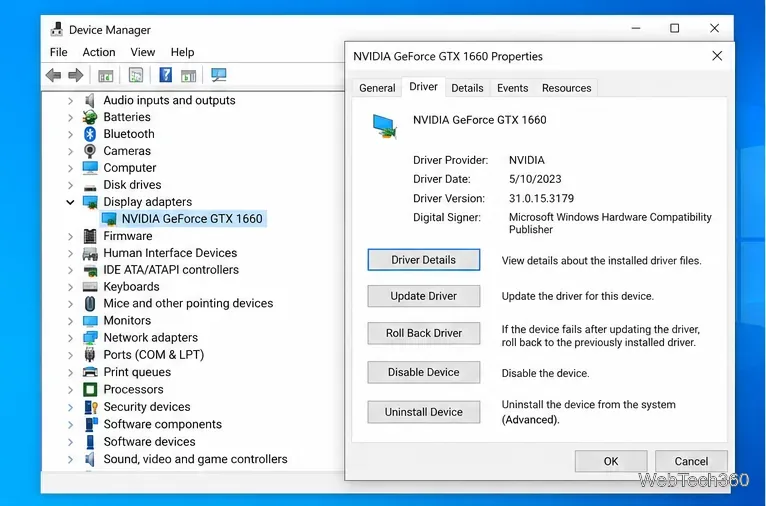Select 'Sound, video and game controllers' label
Viewport: 766px width, 506px height.
[195, 459]
